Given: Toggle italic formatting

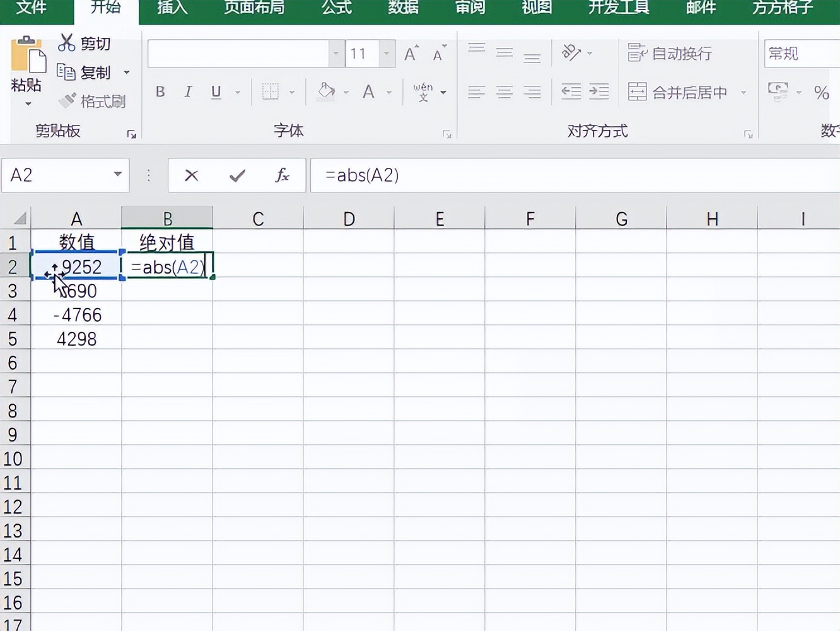Looking at the screenshot, I should (x=188, y=91).
